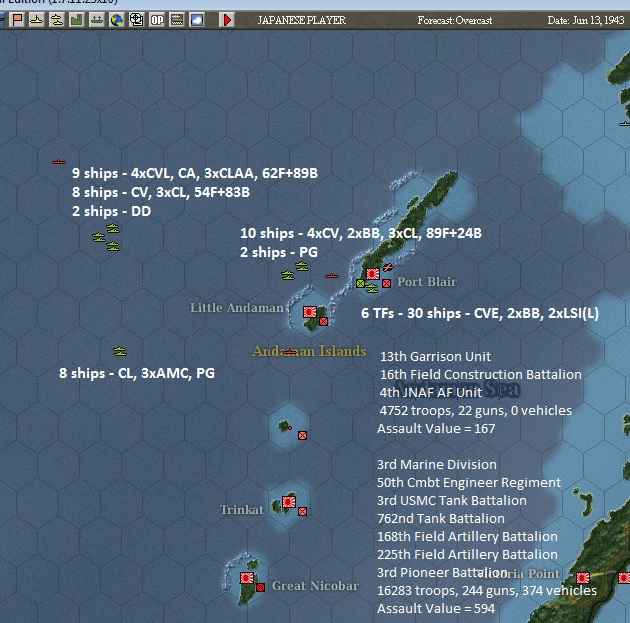630x623 pixels.
Task: Click the '6 TFs - 30 ships' annotation line
Action: [480, 313]
